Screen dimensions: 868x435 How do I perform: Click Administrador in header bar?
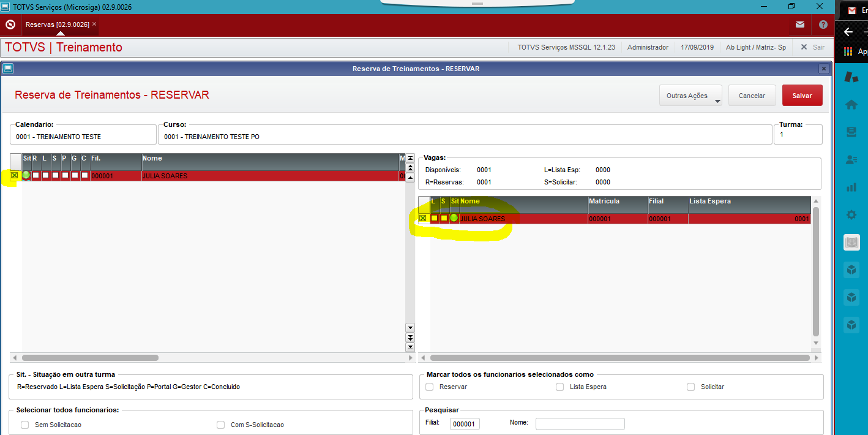(648, 47)
